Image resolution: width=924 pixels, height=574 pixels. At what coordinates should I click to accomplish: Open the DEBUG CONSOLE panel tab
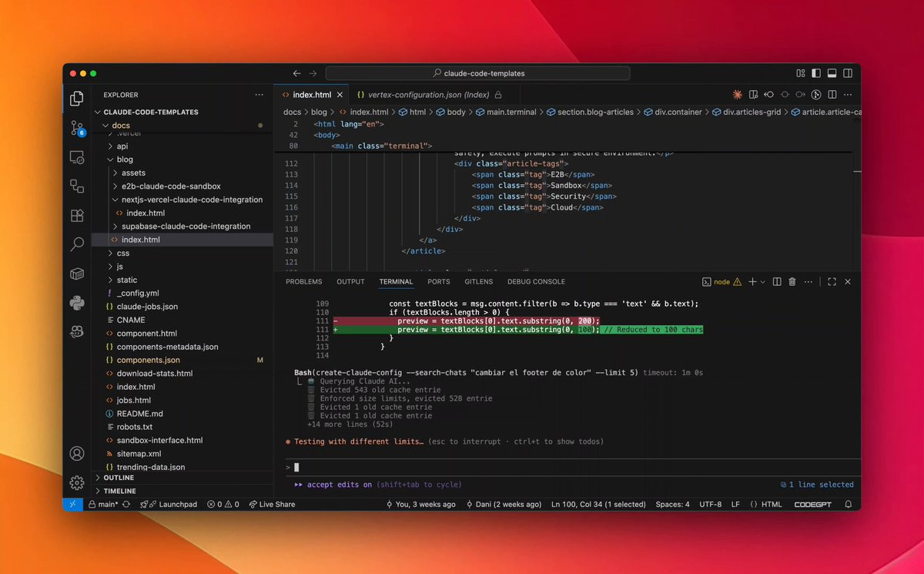click(x=536, y=282)
